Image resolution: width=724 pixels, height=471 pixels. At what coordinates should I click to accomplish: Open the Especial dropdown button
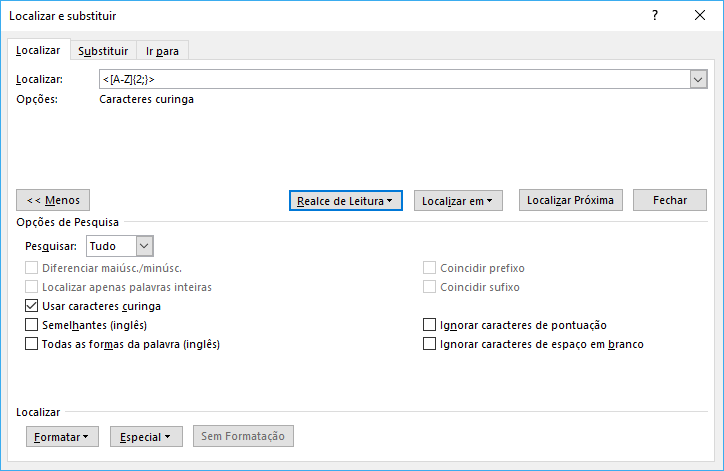tap(146, 436)
